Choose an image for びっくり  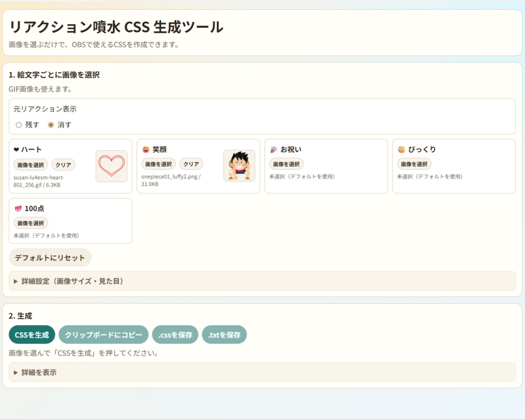coord(414,164)
